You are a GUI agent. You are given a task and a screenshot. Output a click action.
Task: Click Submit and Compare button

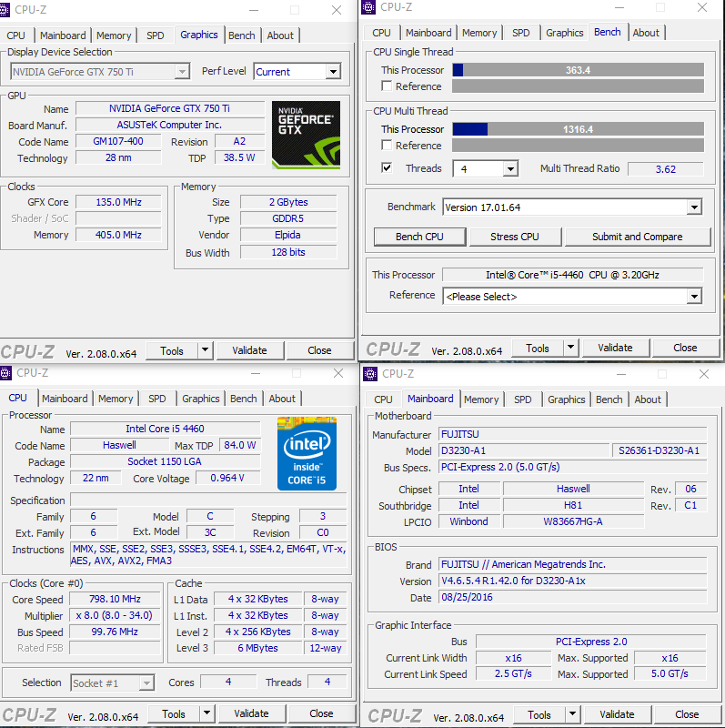638,237
